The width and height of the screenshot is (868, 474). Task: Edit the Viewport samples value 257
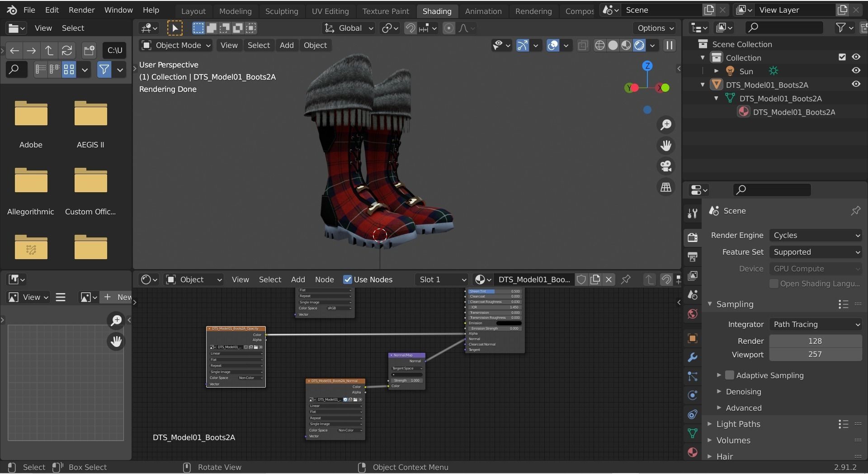(x=816, y=354)
